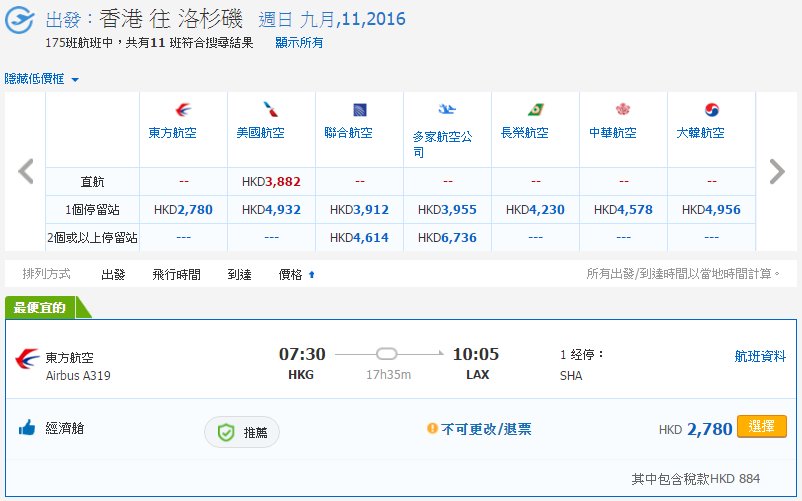The image size is (802, 501).
Task: Show previous airlines with left arrow
Action: tap(26, 171)
